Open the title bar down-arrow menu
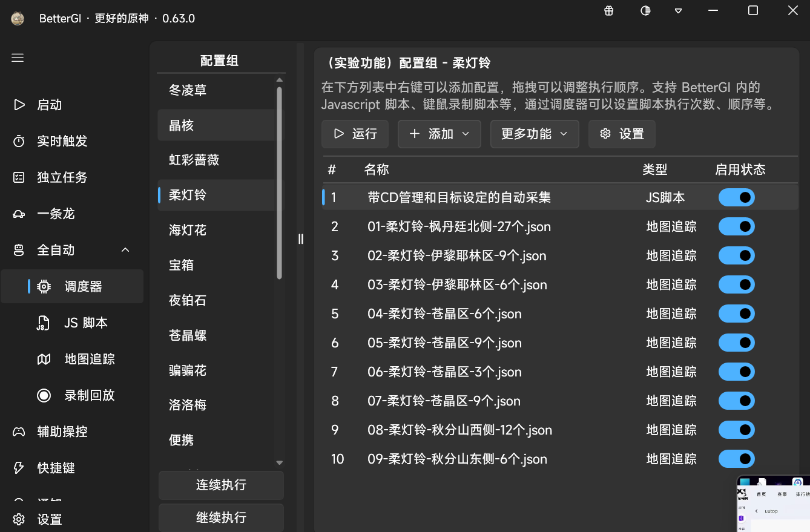The height and width of the screenshot is (532, 810). [679, 11]
